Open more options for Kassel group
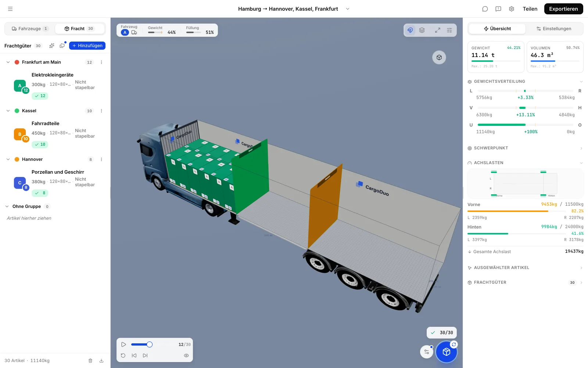Screen dimensions: 588x368 (x=101, y=111)
